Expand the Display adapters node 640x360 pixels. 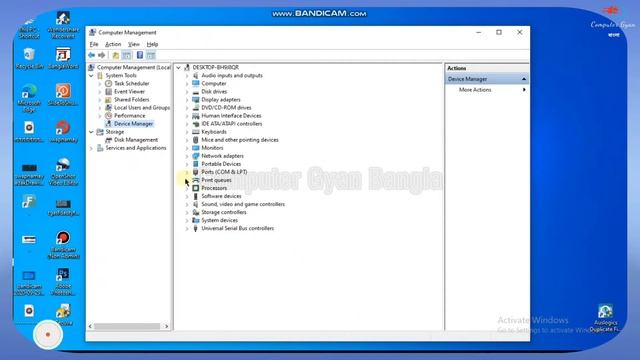pos(187,100)
